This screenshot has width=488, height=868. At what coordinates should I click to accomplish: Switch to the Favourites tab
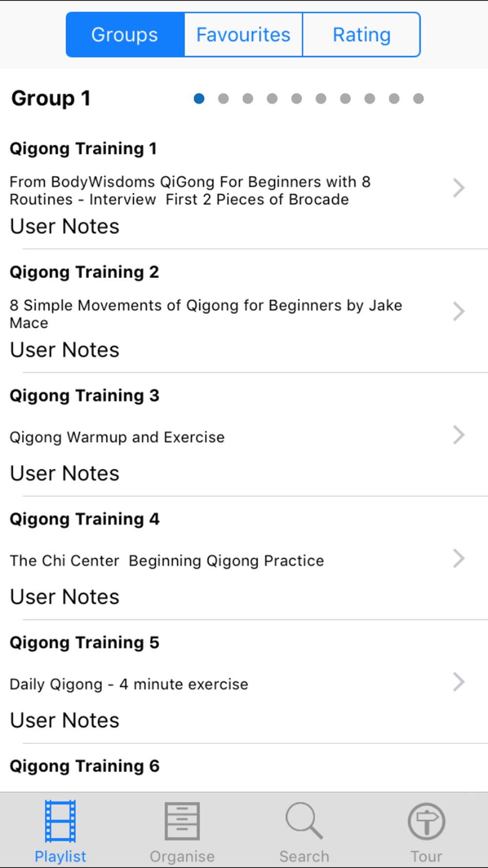(243, 35)
